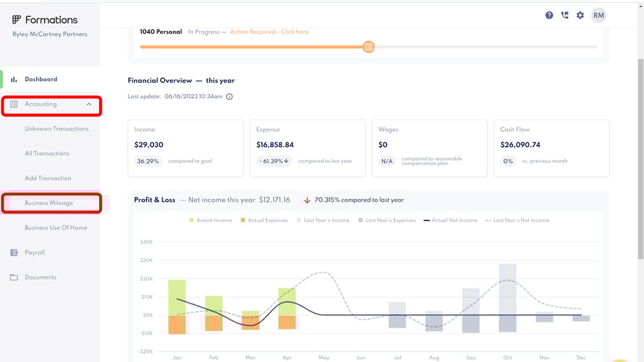Open Unknown Transactions page
This screenshot has height=362, width=644.
(57, 129)
